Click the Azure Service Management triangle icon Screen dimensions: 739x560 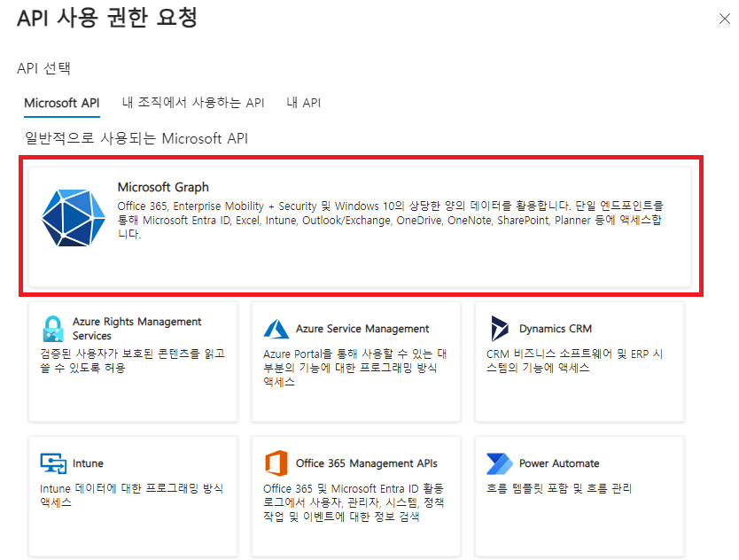tap(276, 329)
